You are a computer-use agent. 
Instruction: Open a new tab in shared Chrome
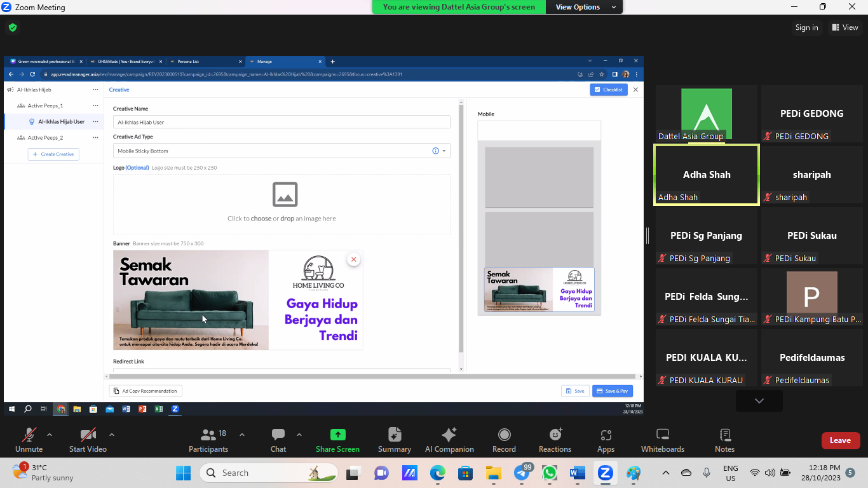coord(332,62)
